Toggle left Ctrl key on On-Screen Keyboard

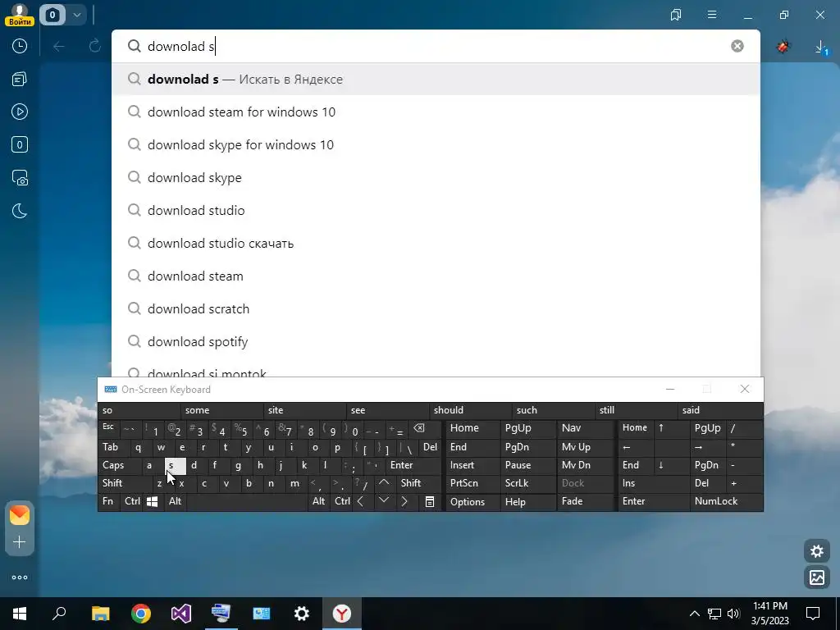[x=132, y=501]
